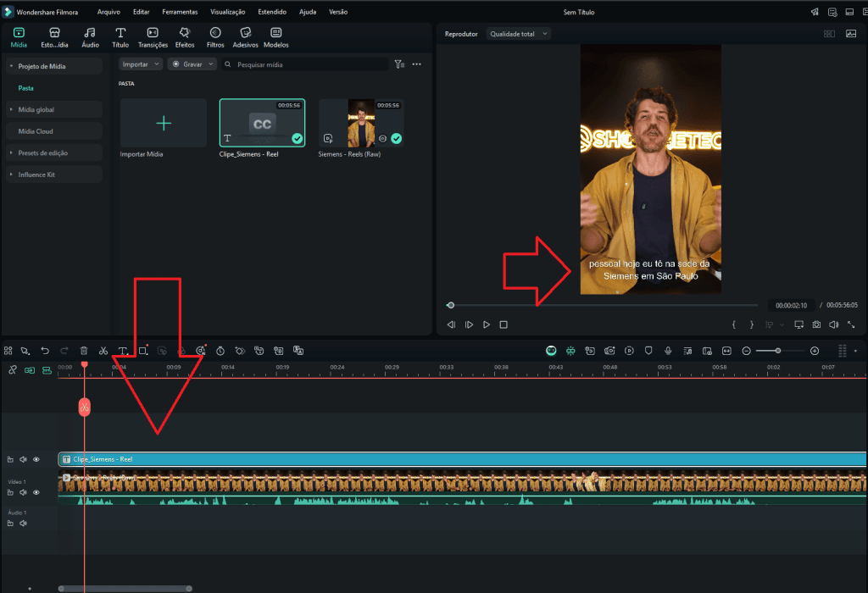Screen dimensions: 868x593
Task: Open the timeline track view dropdown arrow
Action: tap(855, 351)
